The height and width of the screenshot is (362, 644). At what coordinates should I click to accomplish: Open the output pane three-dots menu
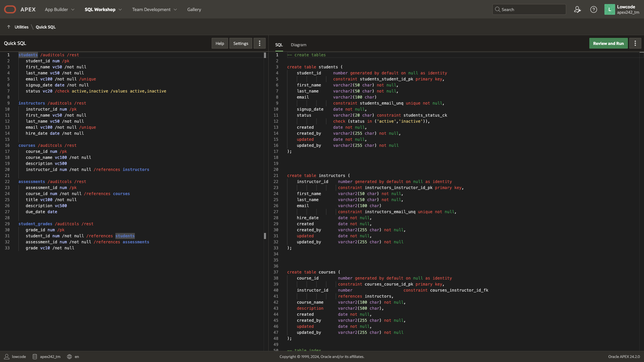(x=635, y=43)
